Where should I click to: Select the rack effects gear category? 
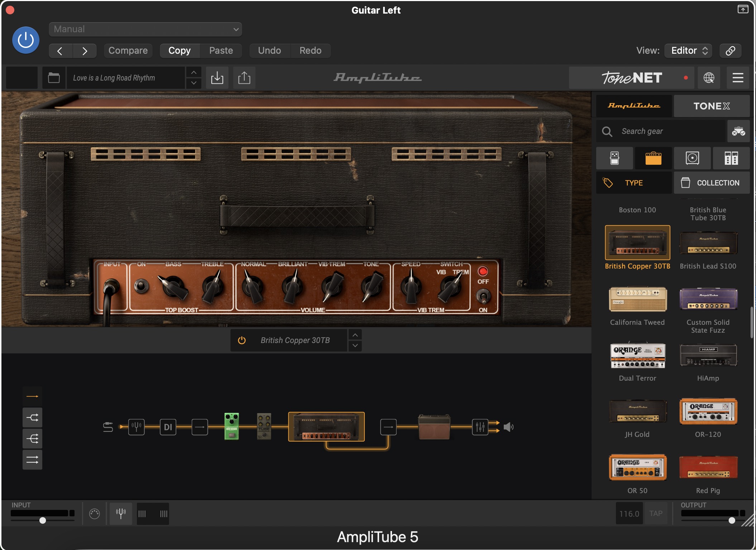731,158
